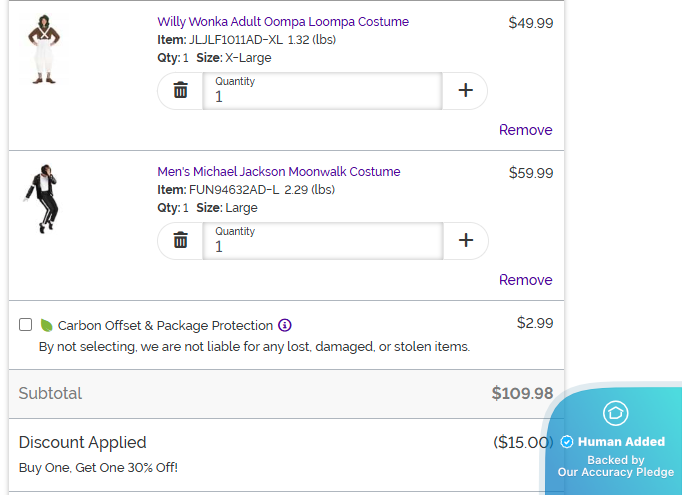Click trash icon for Oompa Loompa Costume
Viewport: 682px width, 495px height.
coord(181,90)
